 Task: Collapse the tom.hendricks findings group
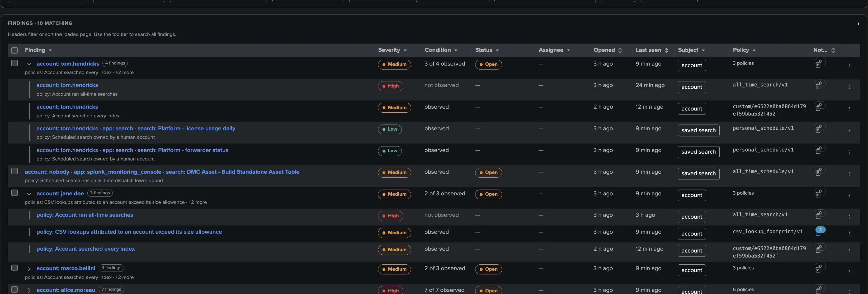point(29,64)
